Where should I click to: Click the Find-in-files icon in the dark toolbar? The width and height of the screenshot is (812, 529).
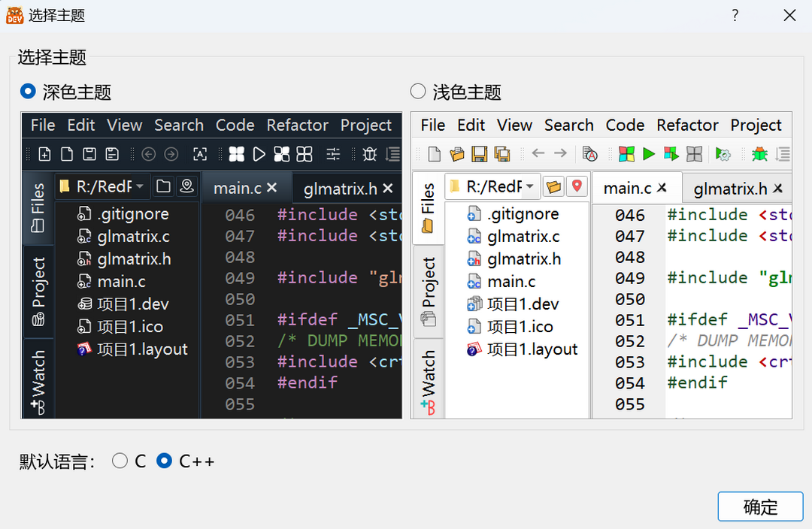199,154
